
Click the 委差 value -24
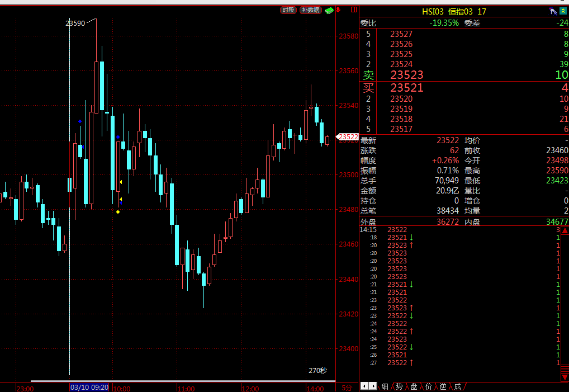point(562,23)
